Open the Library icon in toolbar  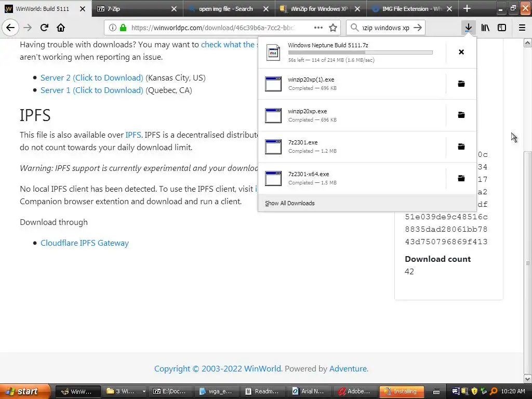[x=485, y=28]
